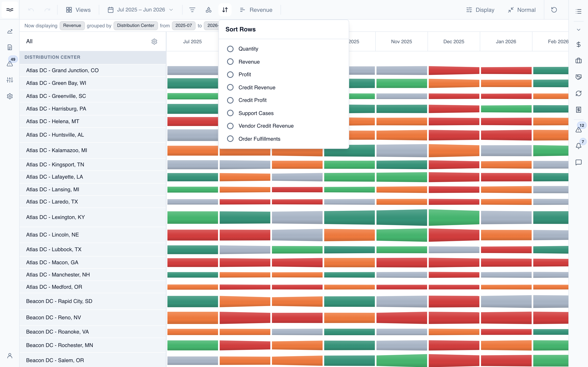
Task: Click the Distribution Center grouping chip
Action: 136,25
